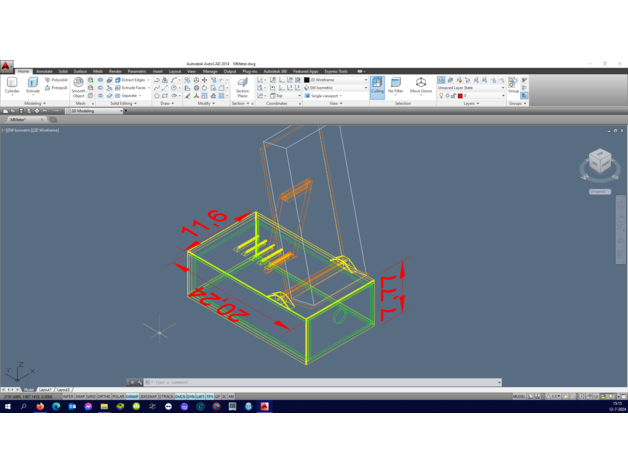Select the Cylinder tool

click(12, 86)
